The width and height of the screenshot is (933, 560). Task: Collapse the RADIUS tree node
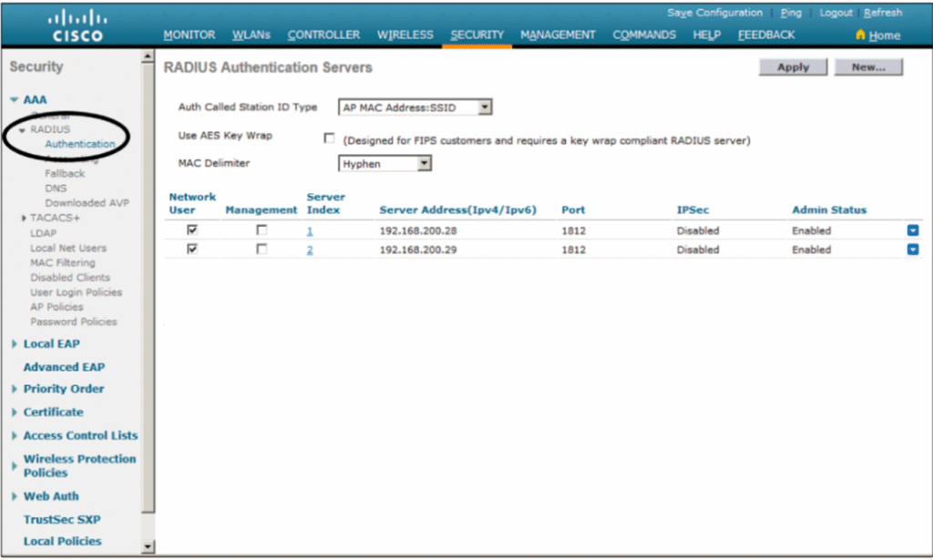point(22,129)
